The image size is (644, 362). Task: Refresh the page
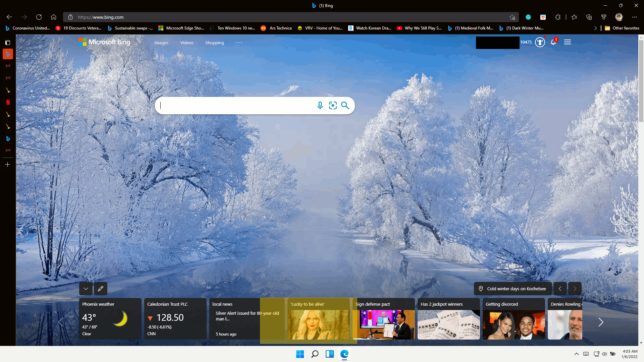click(39, 17)
